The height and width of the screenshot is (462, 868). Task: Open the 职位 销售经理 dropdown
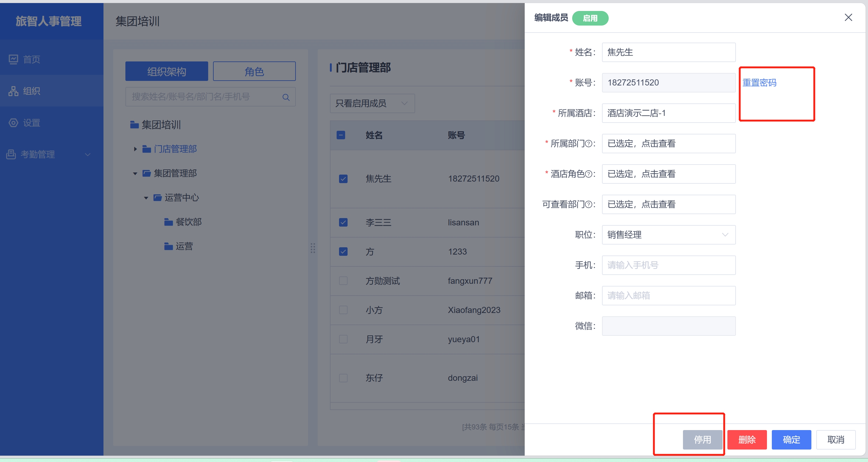669,235
